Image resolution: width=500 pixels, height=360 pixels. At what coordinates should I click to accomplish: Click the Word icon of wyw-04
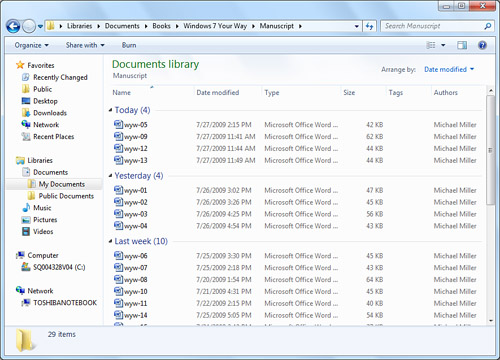point(118,226)
